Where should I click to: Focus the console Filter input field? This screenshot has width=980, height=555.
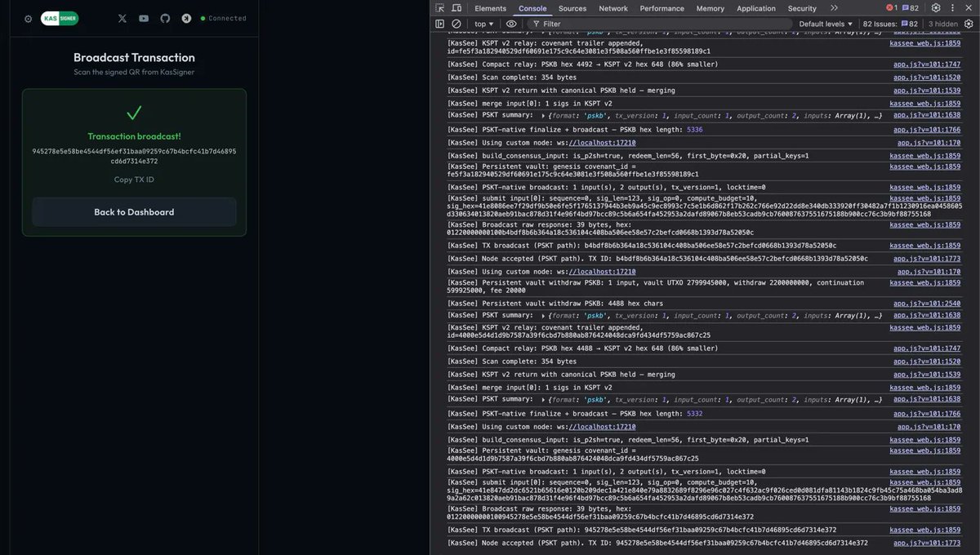pos(661,24)
